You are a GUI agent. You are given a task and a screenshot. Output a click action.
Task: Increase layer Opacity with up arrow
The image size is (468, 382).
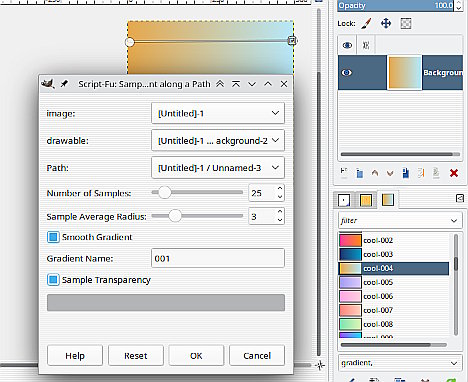point(459,3)
